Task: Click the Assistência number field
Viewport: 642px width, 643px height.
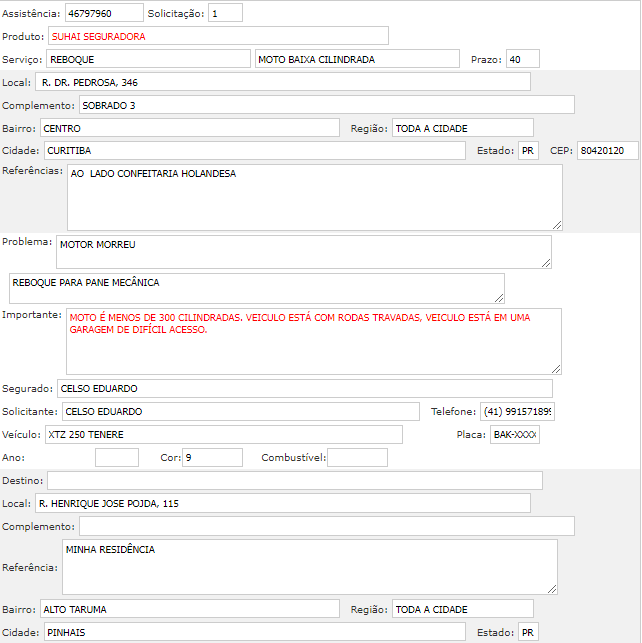Action: tap(103, 14)
